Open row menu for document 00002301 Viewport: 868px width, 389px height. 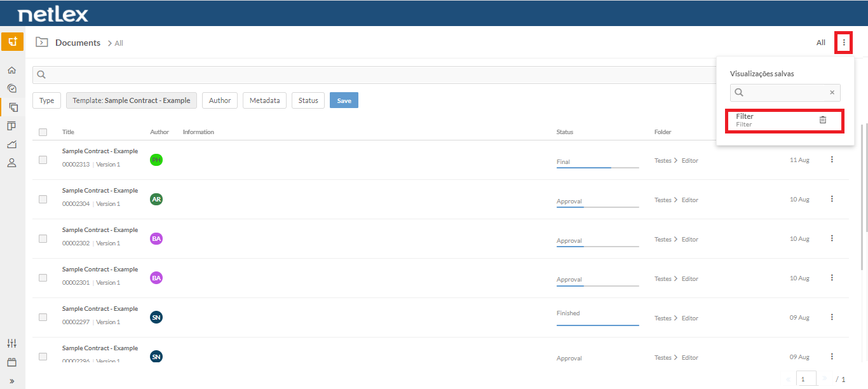tap(832, 278)
